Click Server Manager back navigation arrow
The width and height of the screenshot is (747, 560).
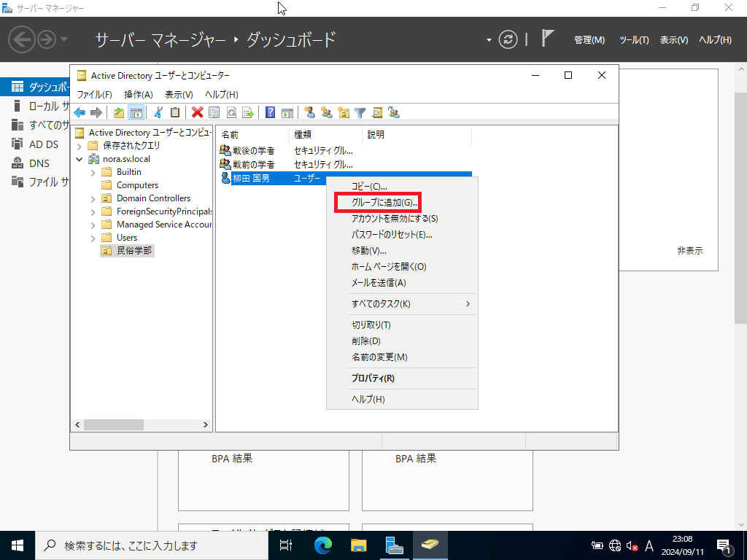coord(22,39)
